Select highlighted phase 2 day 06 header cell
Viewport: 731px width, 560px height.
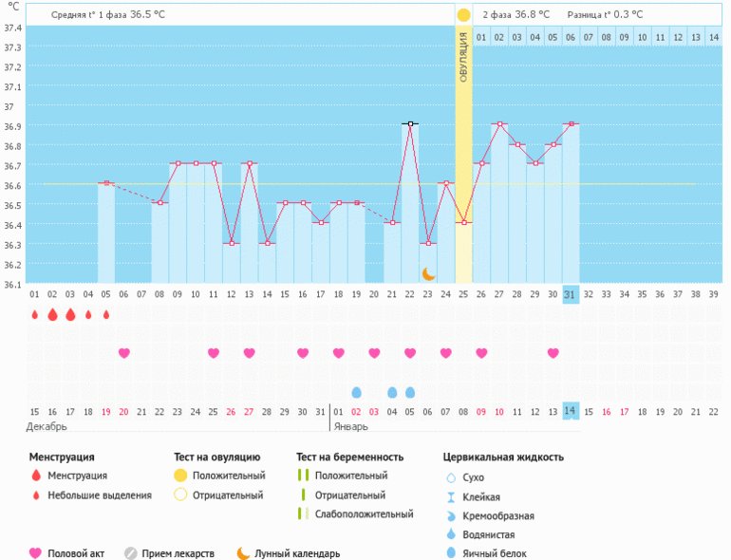pos(570,37)
